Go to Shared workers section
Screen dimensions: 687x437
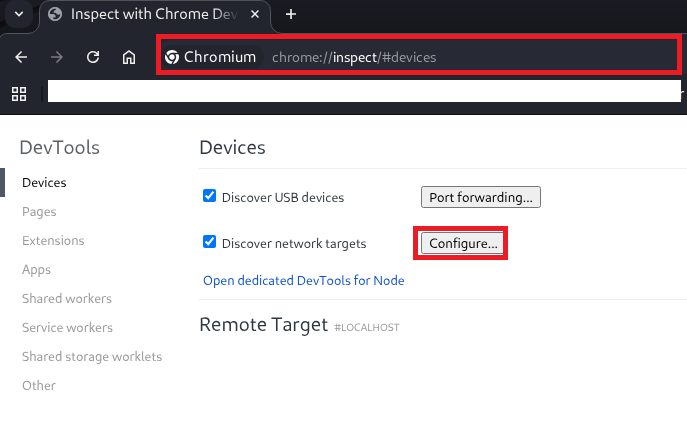67,299
